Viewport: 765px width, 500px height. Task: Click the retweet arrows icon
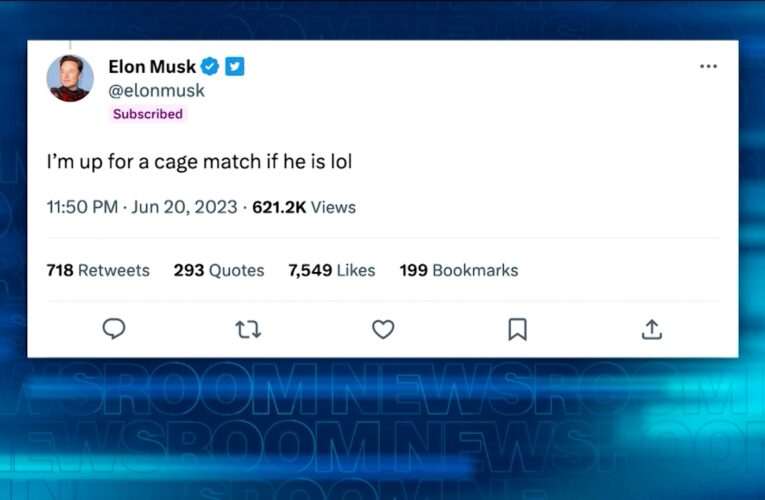pos(247,329)
